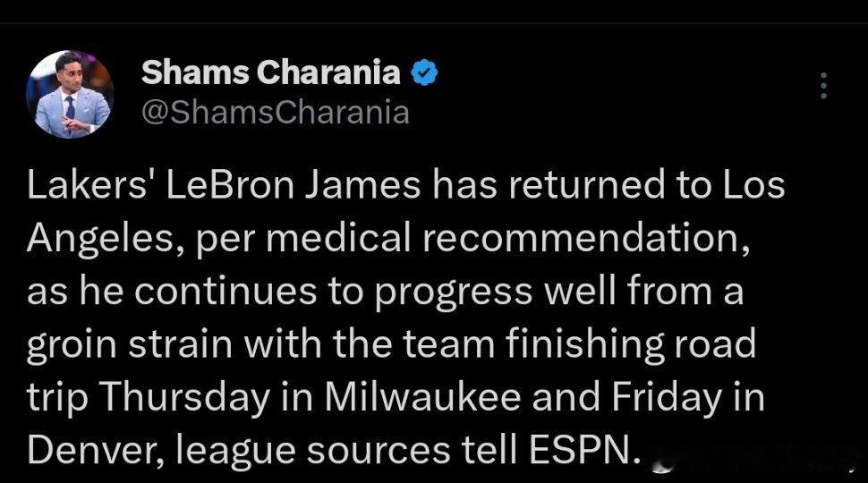Click "league sources" in the last line
This screenshot has height=483, width=868.
[x=313, y=452]
